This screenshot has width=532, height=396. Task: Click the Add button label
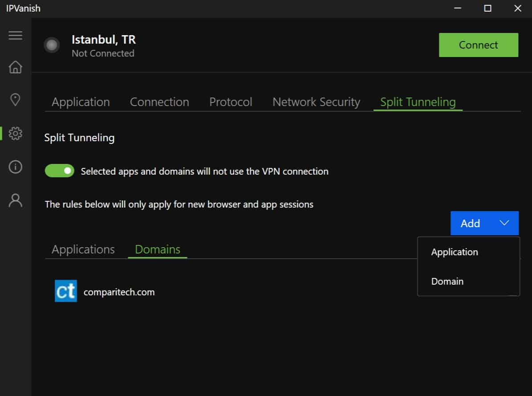(470, 223)
